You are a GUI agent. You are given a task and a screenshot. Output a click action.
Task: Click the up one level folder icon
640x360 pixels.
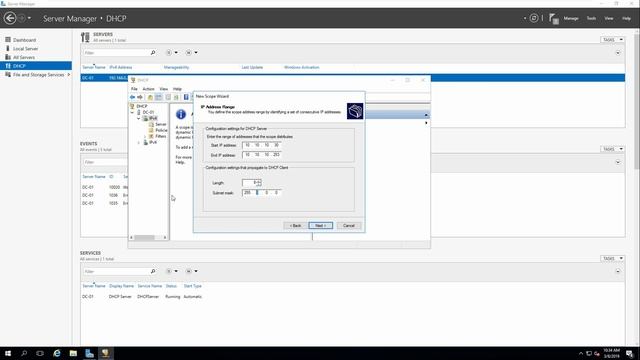[150, 97]
